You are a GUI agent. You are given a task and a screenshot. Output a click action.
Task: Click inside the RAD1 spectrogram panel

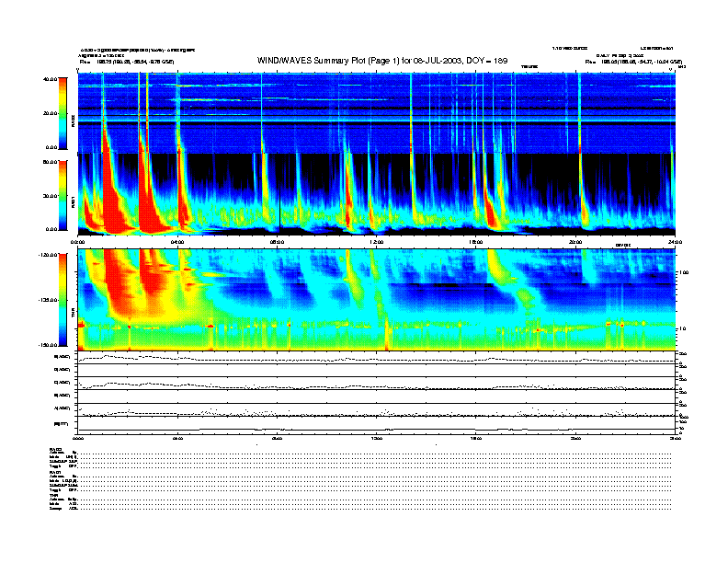(x=377, y=195)
